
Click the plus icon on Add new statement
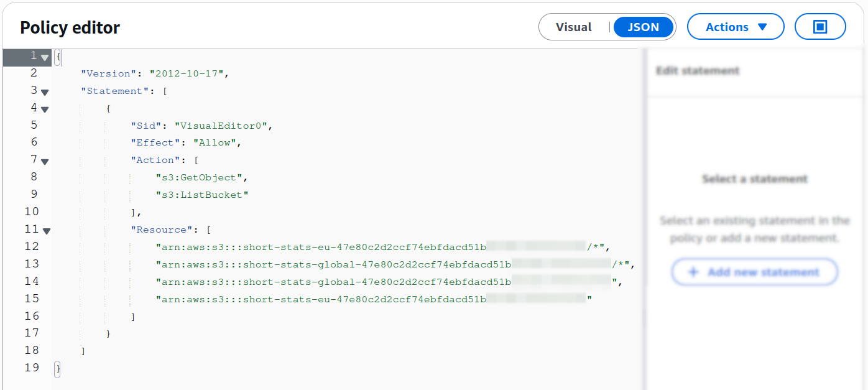694,272
